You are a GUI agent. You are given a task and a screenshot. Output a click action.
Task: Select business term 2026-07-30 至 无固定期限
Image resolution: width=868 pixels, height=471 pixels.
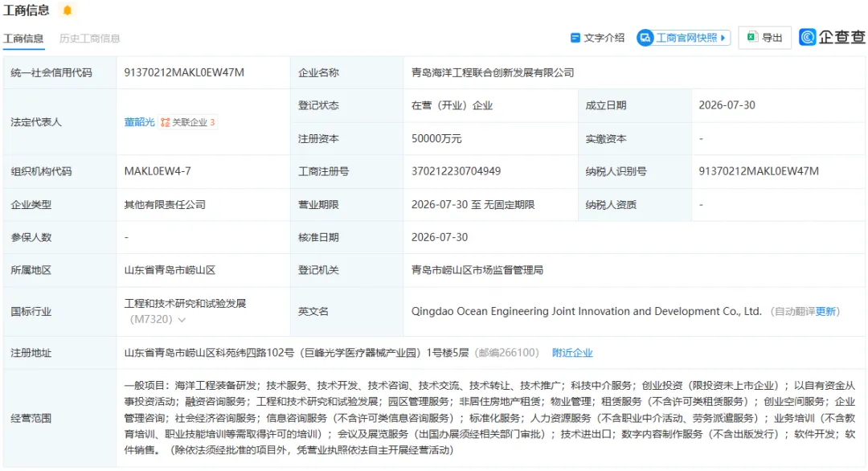click(x=473, y=204)
